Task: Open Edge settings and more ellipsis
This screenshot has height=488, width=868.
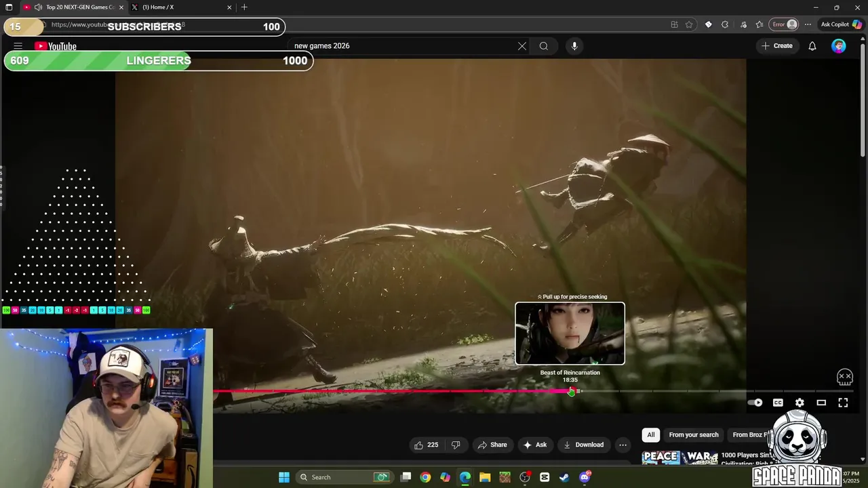Action: (x=808, y=24)
